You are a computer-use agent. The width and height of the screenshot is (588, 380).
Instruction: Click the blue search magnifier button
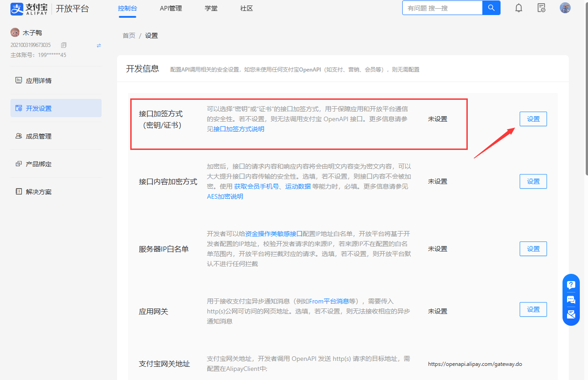(491, 8)
